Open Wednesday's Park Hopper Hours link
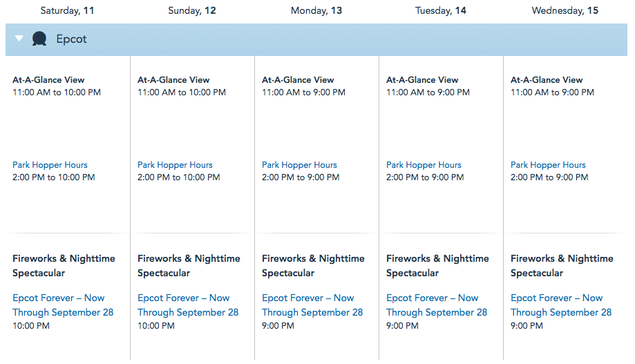 (548, 165)
